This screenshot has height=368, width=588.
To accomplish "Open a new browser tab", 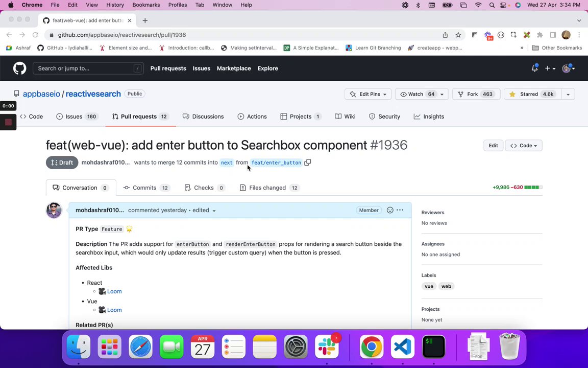I will tap(145, 20).
